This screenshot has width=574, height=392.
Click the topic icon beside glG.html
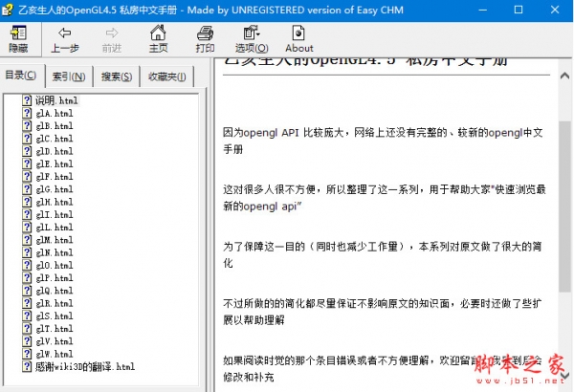tap(27, 189)
